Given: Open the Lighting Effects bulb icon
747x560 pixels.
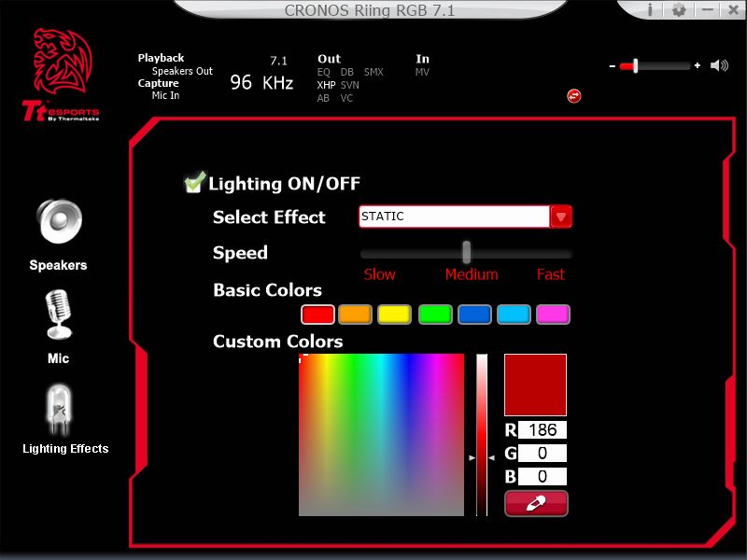Looking at the screenshot, I should (x=59, y=410).
